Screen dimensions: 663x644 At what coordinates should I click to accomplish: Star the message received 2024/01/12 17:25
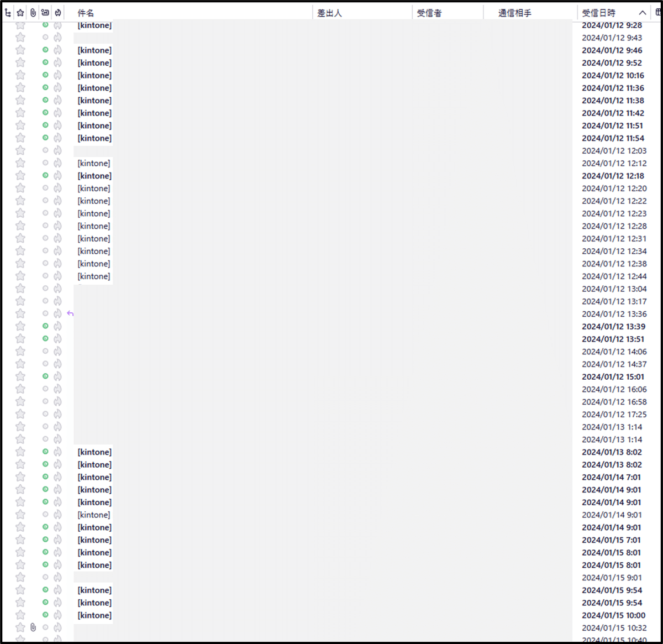(x=20, y=414)
